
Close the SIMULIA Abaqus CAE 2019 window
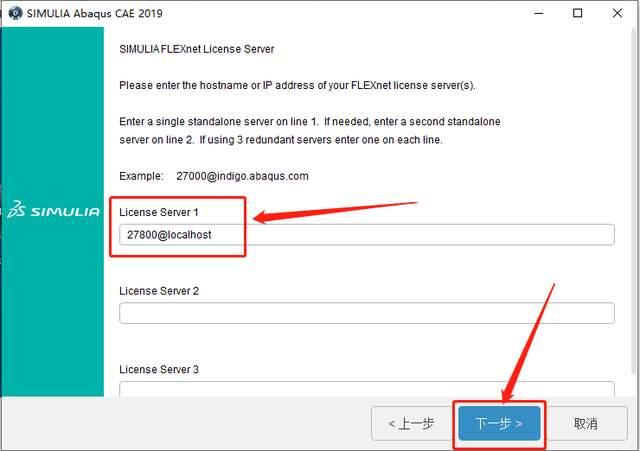[x=617, y=13]
